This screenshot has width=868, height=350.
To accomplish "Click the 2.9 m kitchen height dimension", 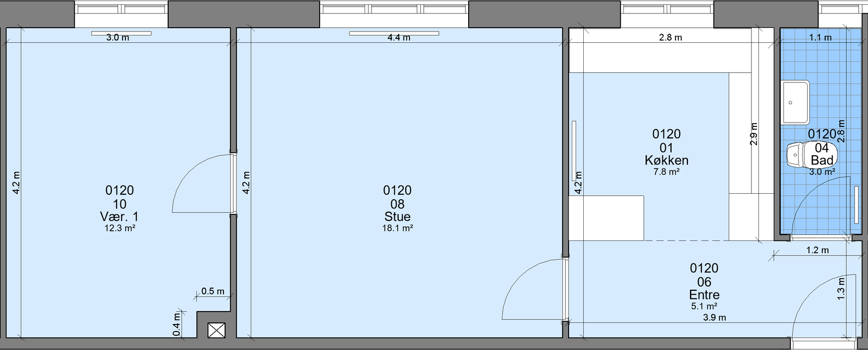I will click(754, 134).
